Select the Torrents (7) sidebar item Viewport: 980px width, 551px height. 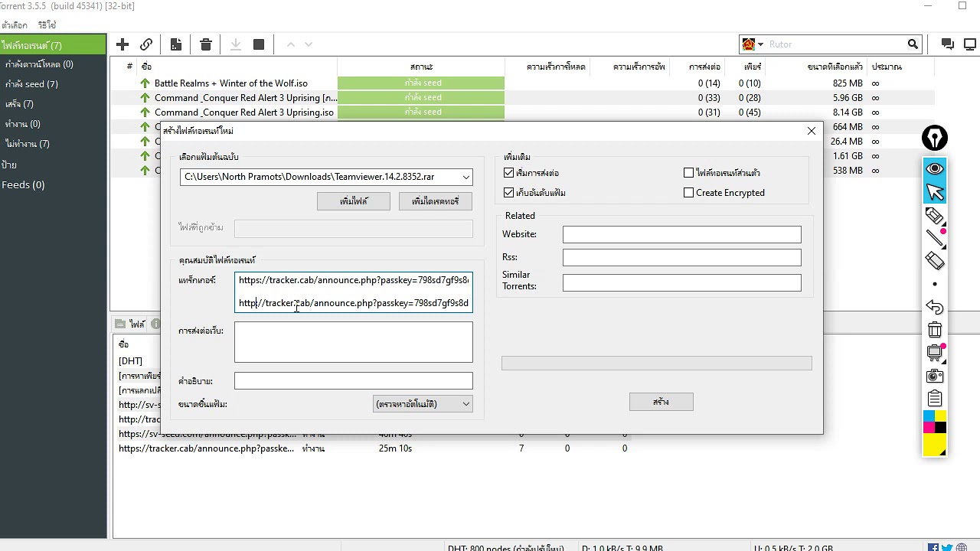54,45
